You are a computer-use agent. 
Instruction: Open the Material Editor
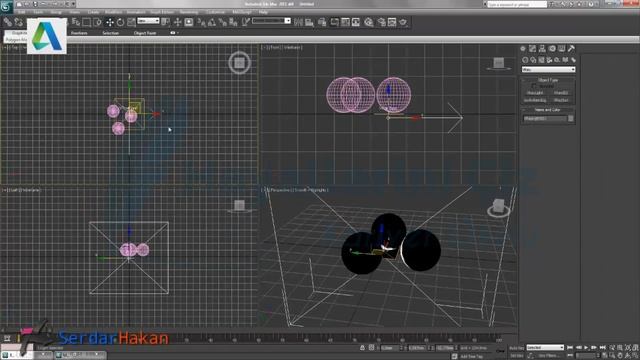(369, 22)
